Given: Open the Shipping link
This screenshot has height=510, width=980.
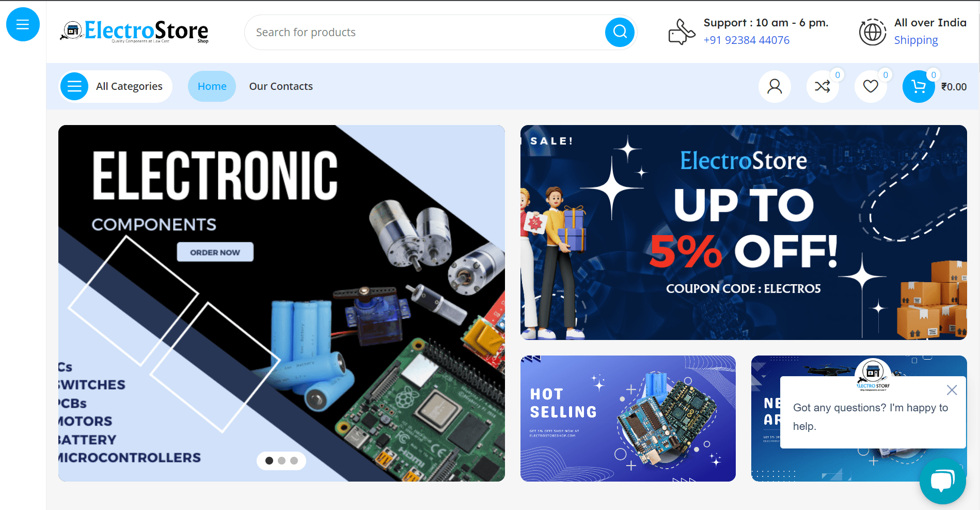Looking at the screenshot, I should tap(916, 40).
